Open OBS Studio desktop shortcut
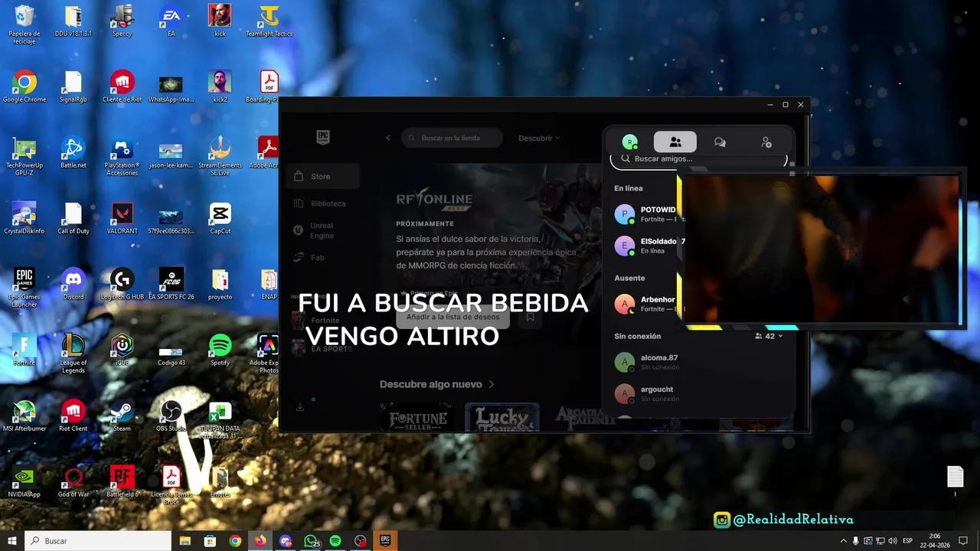980x551 pixels. (x=171, y=412)
